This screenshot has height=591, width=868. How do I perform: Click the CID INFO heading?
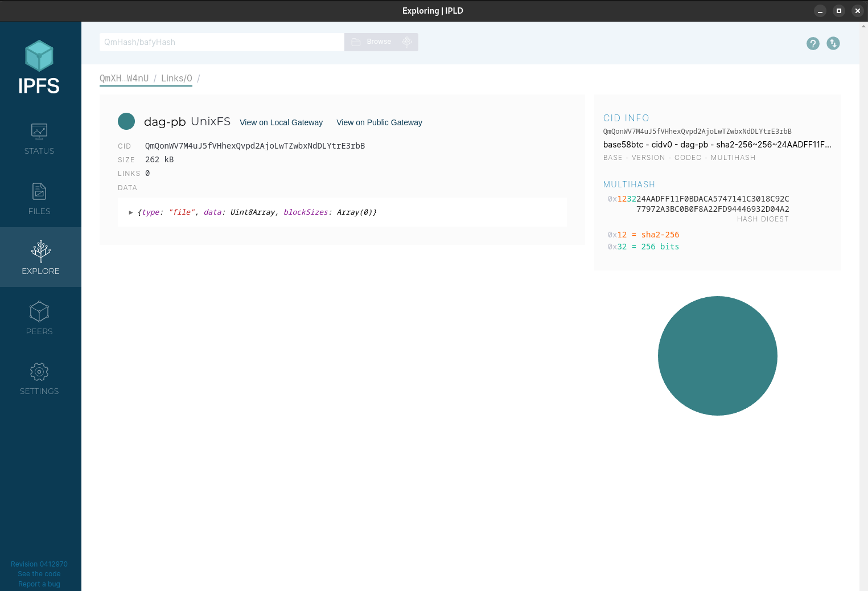point(626,118)
